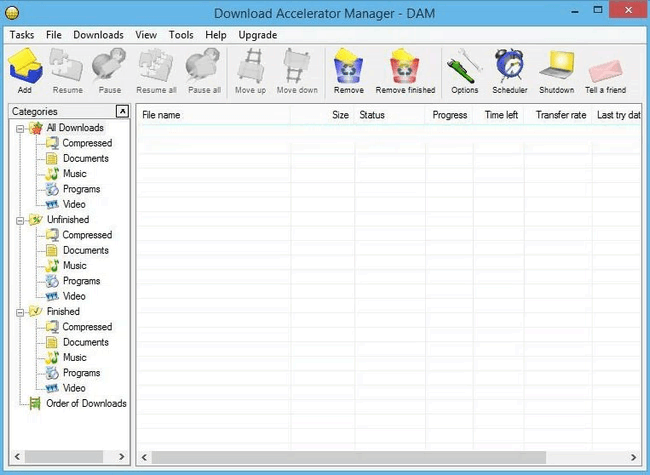Minimize the DAM window
The image size is (650, 475).
coord(575,11)
